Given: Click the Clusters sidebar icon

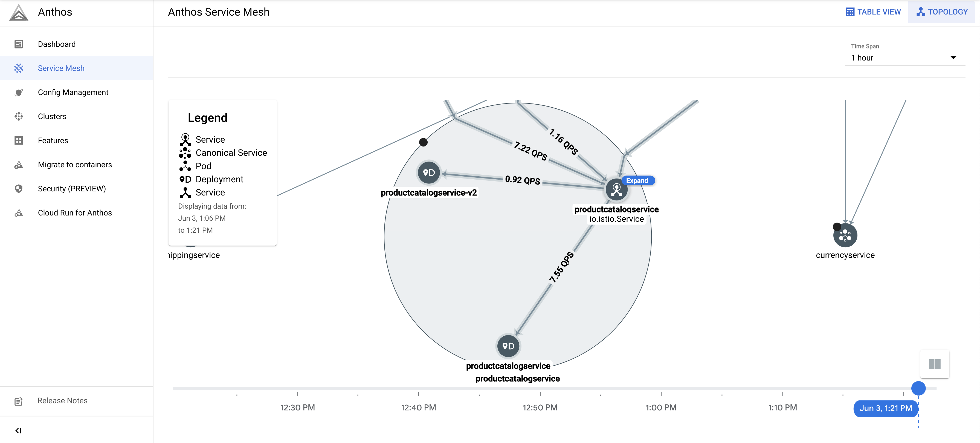Looking at the screenshot, I should [x=19, y=116].
